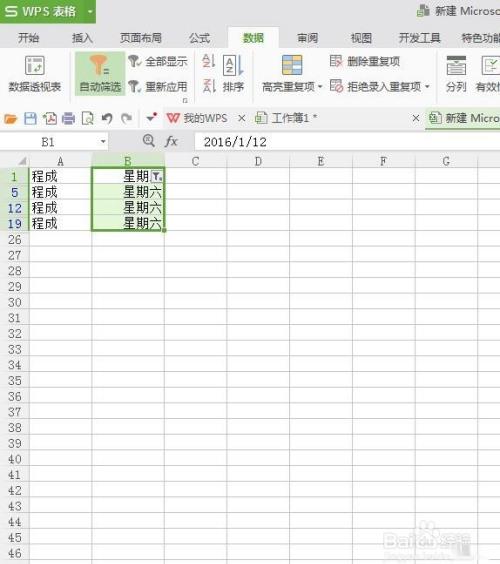Open the 排序 sort dialog icon
The image size is (500, 564).
[233, 74]
